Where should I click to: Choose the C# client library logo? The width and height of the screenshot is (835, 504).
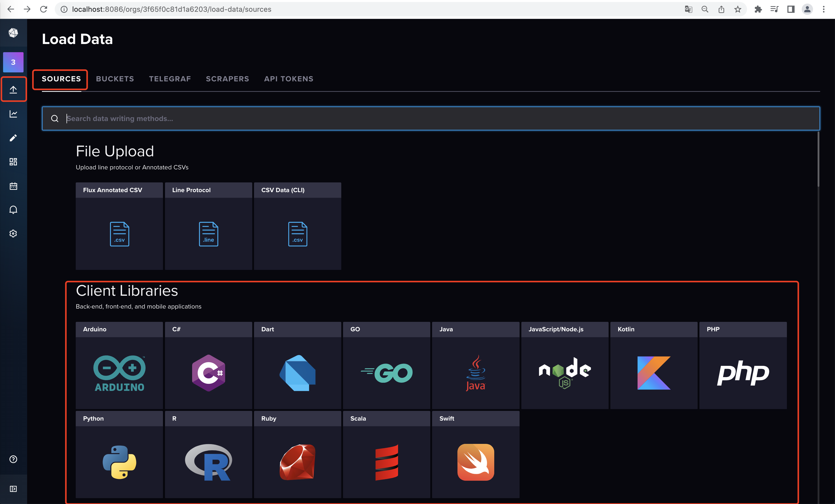tap(208, 373)
